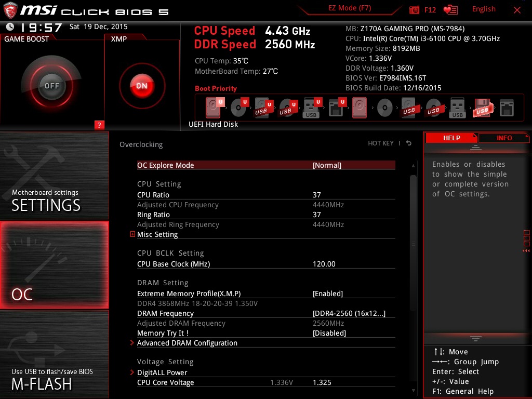Click the grip handle at top of HELP panel

[x=476, y=147]
